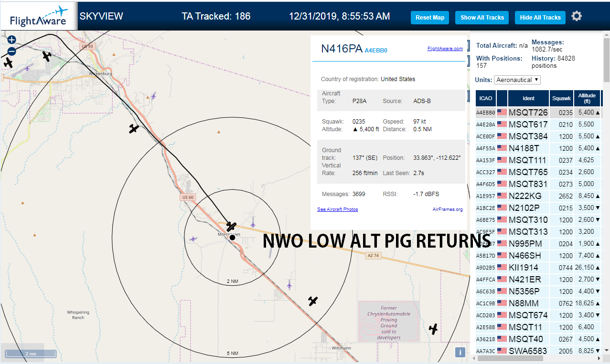This screenshot has width=610, height=364.
Task: Select the N222KG aircraft row
Action: click(538, 196)
